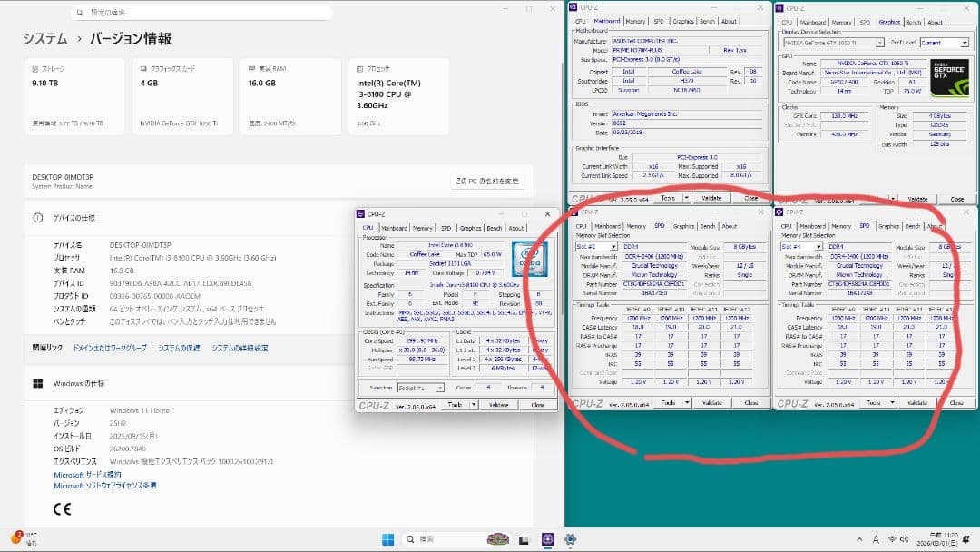Select the グラフィックス カード 4 GB card
This screenshot has width=980, height=552.
click(x=182, y=96)
